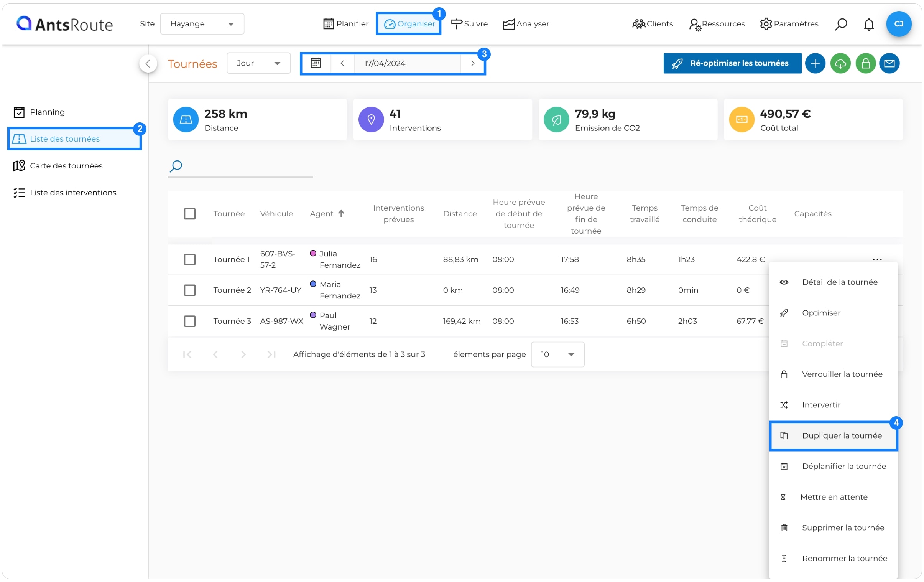This screenshot has height=582, width=924.
Task: Expand the Site Hayange dropdown
Action: point(202,24)
